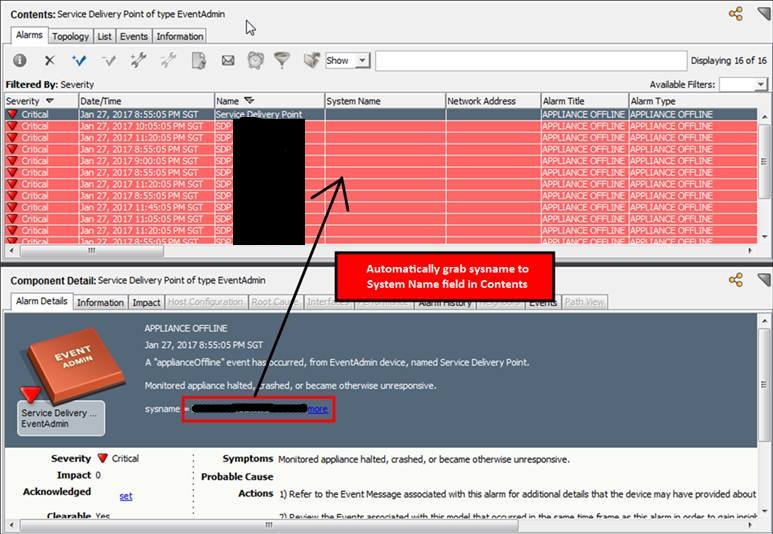773x534 pixels.
Task: Click the System Name column header
Action: coord(385,101)
